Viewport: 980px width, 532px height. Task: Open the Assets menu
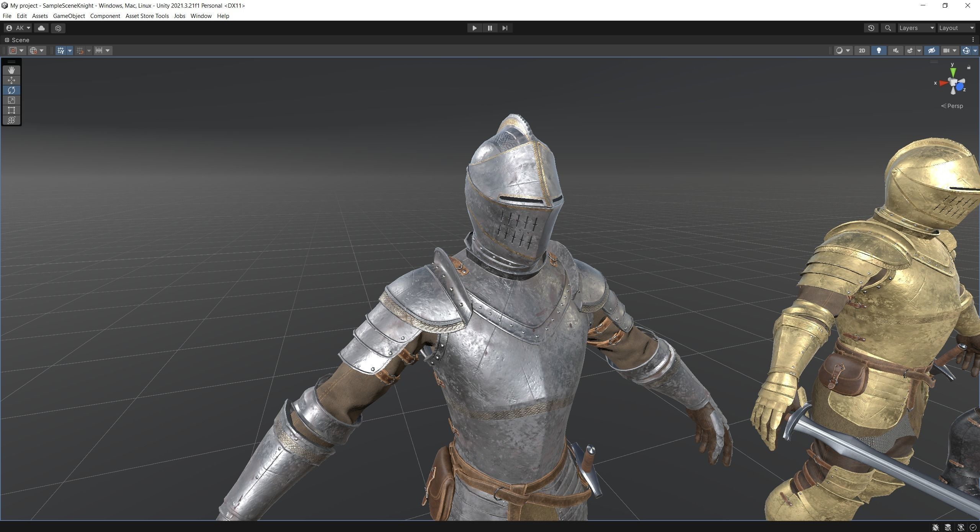[x=40, y=16]
